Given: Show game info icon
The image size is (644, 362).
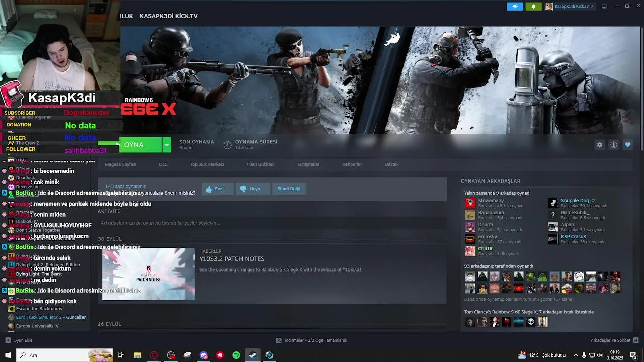Looking at the screenshot, I should (x=613, y=145).
